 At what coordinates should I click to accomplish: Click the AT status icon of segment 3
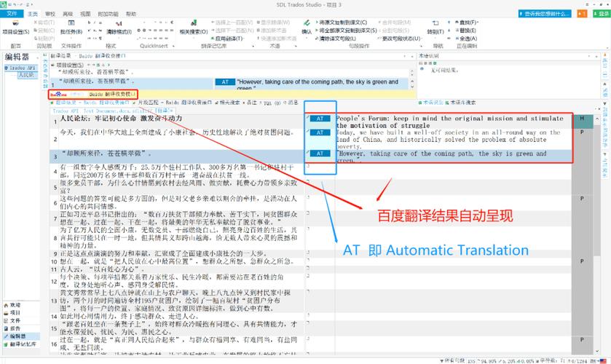pyautogui.click(x=320, y=154)
